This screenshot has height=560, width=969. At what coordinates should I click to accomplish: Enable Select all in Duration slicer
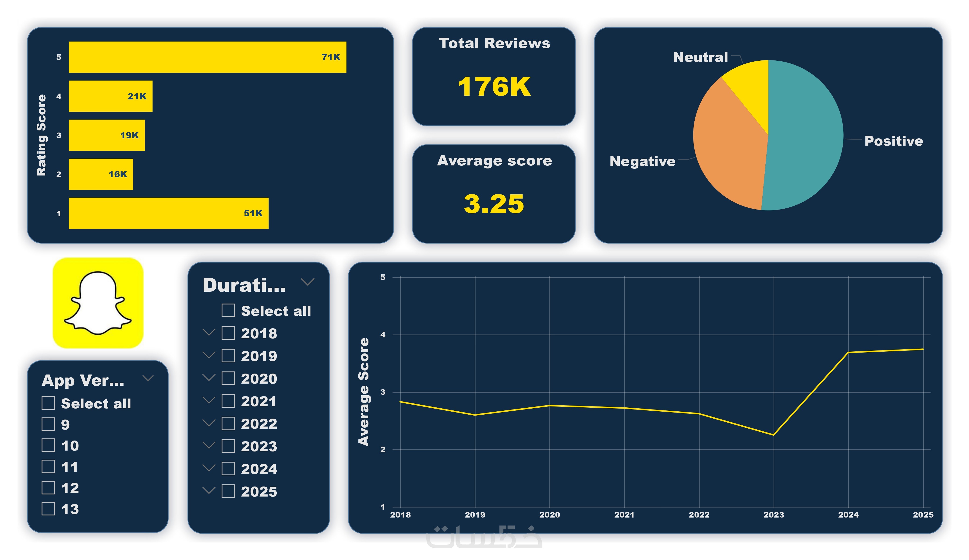pyautogui.click(x=228, y=310)
